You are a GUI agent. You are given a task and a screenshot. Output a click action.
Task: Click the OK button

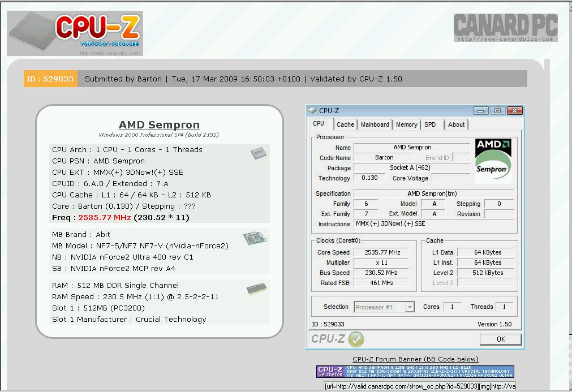coord(501,339)
